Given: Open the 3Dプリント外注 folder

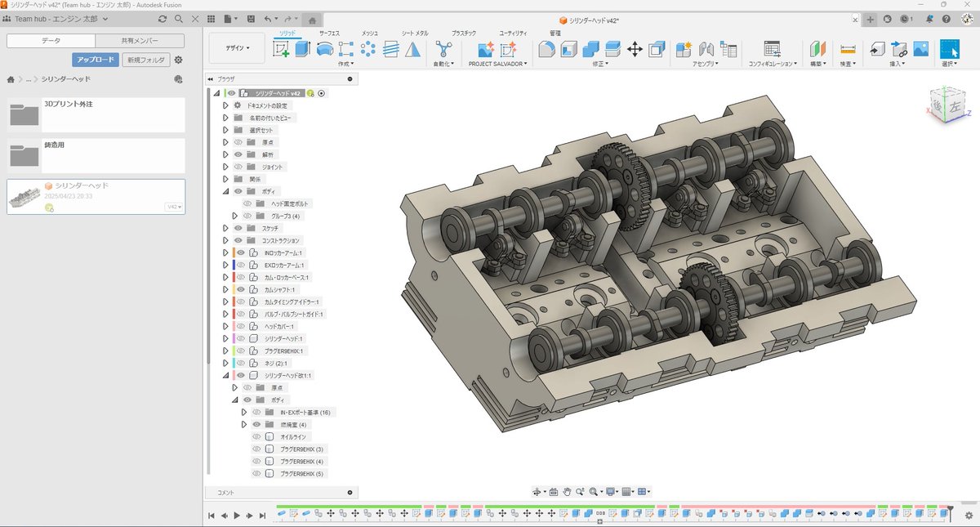Looking at the screenshot, I should coord(96,115).
